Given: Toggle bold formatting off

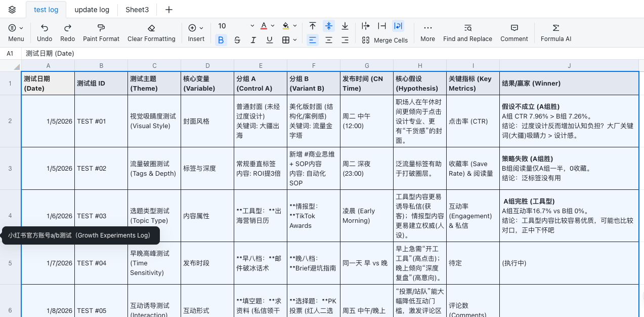Looking at the screenshot, I should tap(221, 39).
